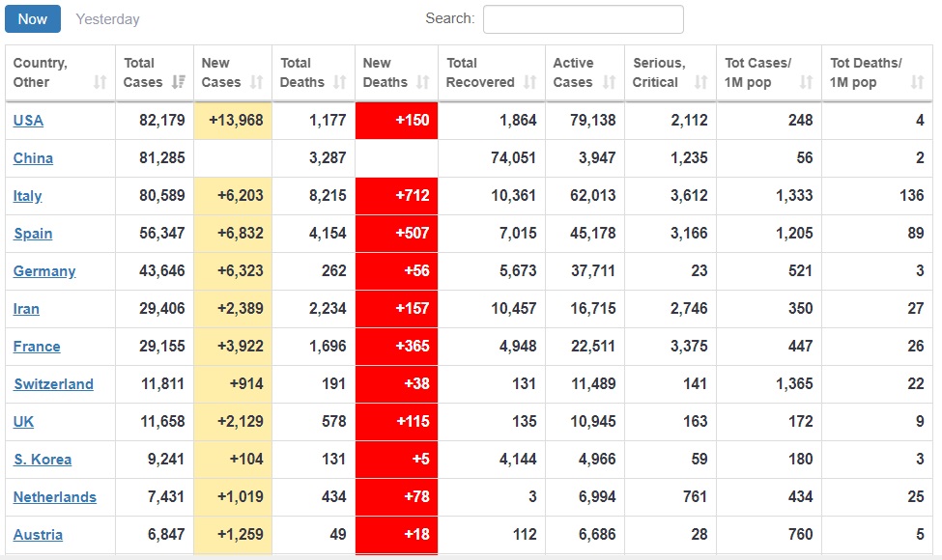942x560 pixels.
Task: Click Italy's red +712 new deaths cell
Action: pos(396,196)
